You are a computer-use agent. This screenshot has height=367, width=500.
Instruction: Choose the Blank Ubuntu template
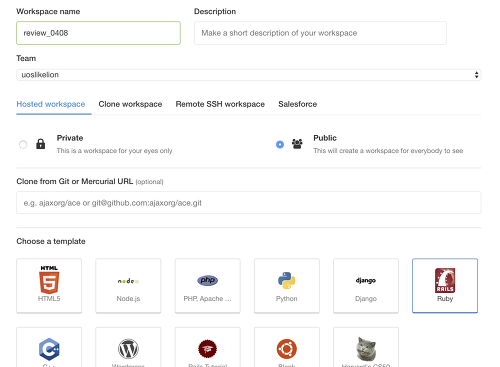click(287, 347)
